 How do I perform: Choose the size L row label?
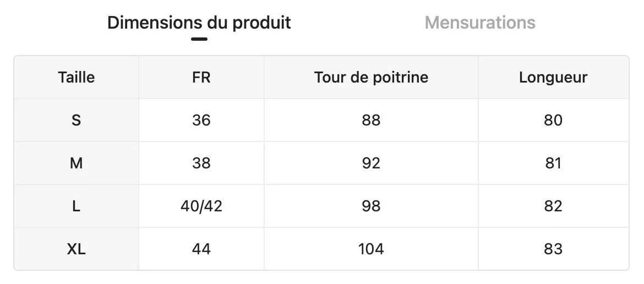pos(77,206)
